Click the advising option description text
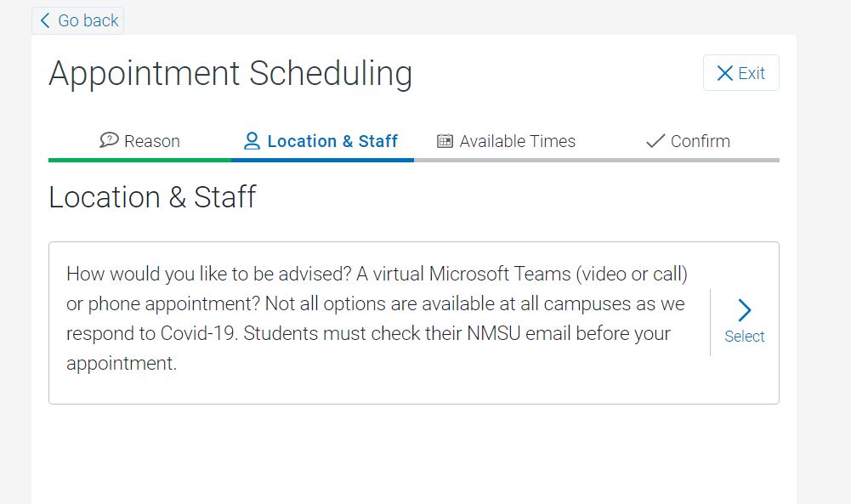 [x=377, y=319]
